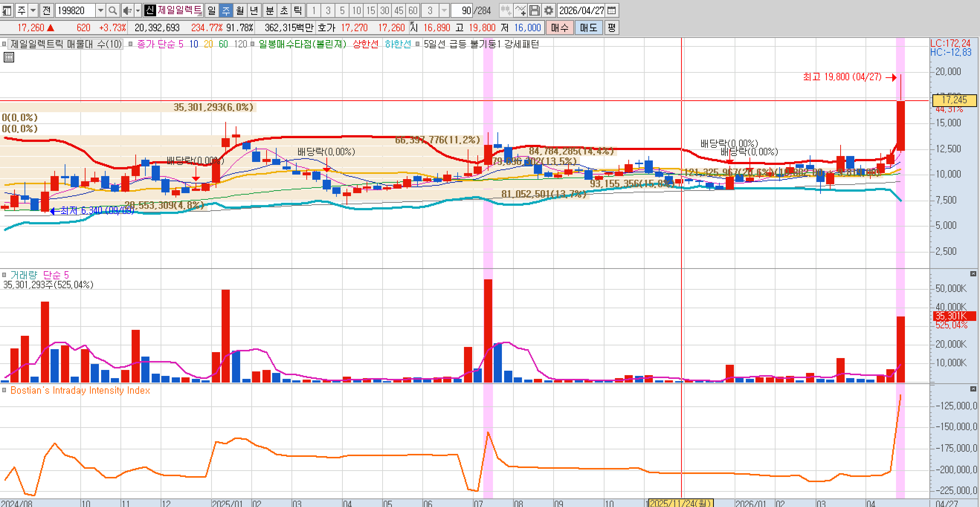The width and height of the screenshot is (980, 507).
Task: Choose the 30 interval preset
Action: coord(385,11)
